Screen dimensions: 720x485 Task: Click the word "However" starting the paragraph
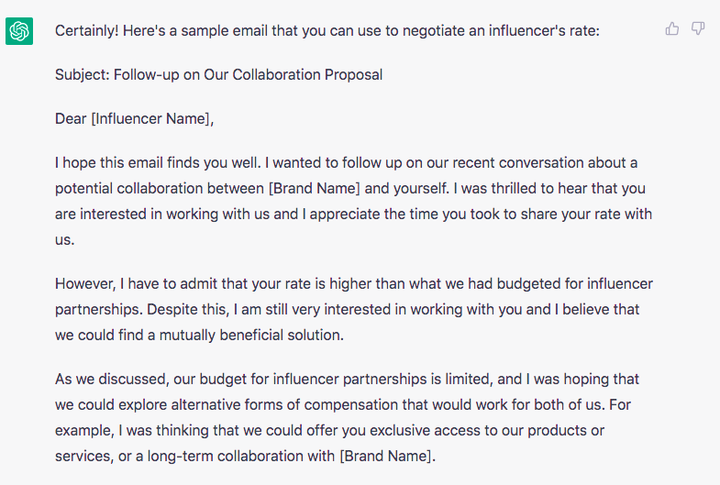pyautogui.click(x=84, y=283)
